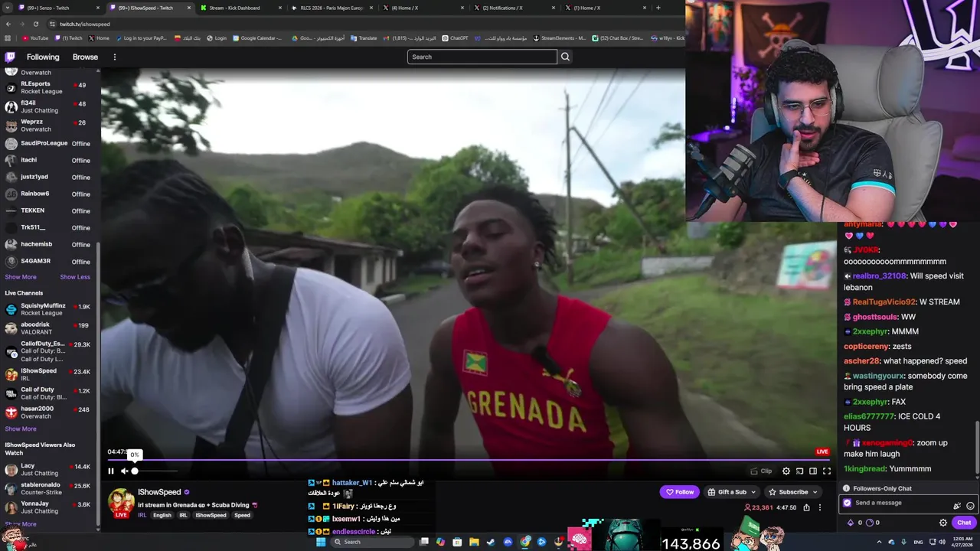Viewport: 980px width, 551px height.
Task: Open the tab search dropdown arrow
Action: 7,8
